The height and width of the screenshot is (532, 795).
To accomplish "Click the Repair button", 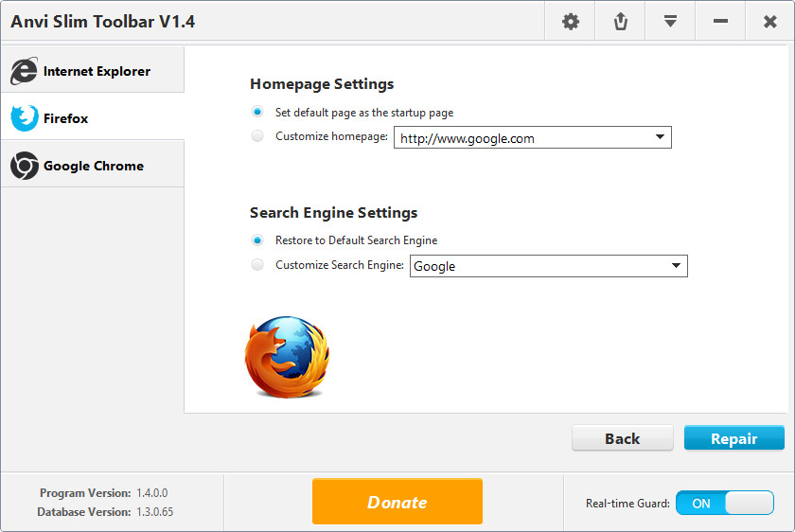I will (733, 438).
